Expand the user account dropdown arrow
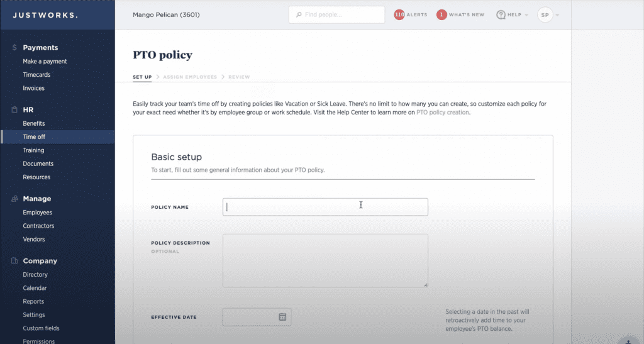This screenshot has height=344, width=644. click(x=557, y=15)
